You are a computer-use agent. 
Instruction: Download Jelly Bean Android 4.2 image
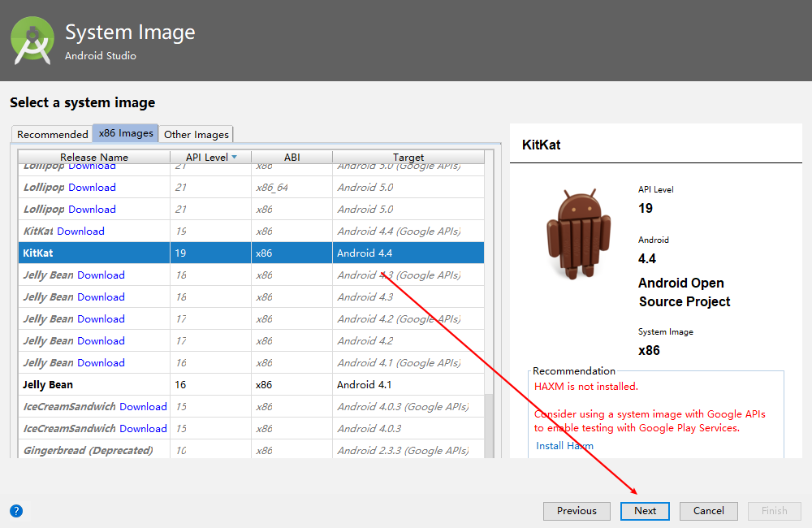coord(101,341)
